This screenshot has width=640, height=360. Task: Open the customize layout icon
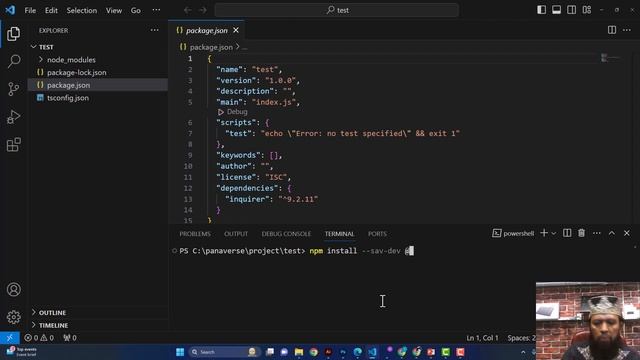tap(587, 10)
